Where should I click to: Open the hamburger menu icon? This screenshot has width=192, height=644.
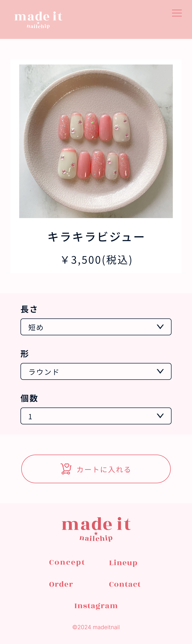coord(177,13)
